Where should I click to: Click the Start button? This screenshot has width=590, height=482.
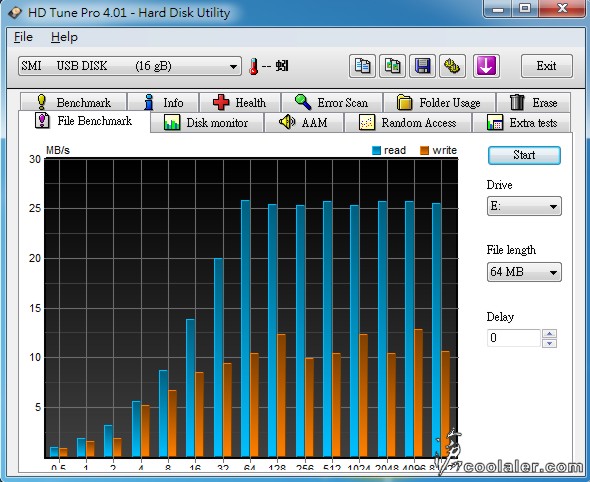524,155
